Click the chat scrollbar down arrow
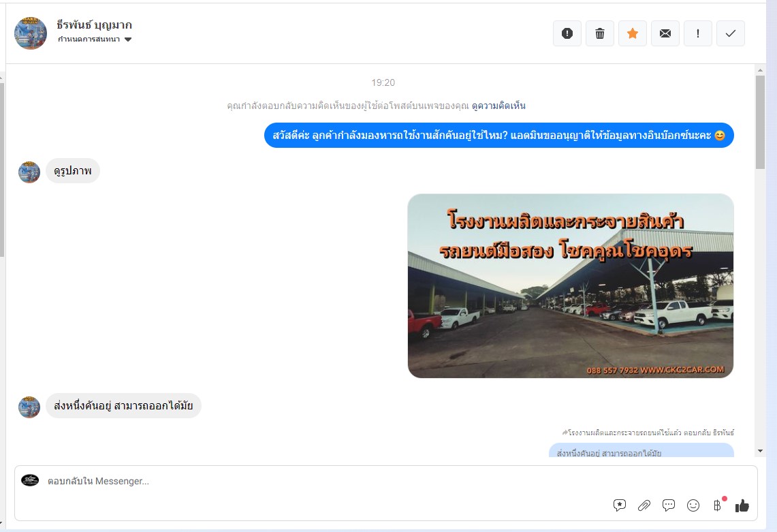Screen dimensions: 777x532 tap(760, 451)
